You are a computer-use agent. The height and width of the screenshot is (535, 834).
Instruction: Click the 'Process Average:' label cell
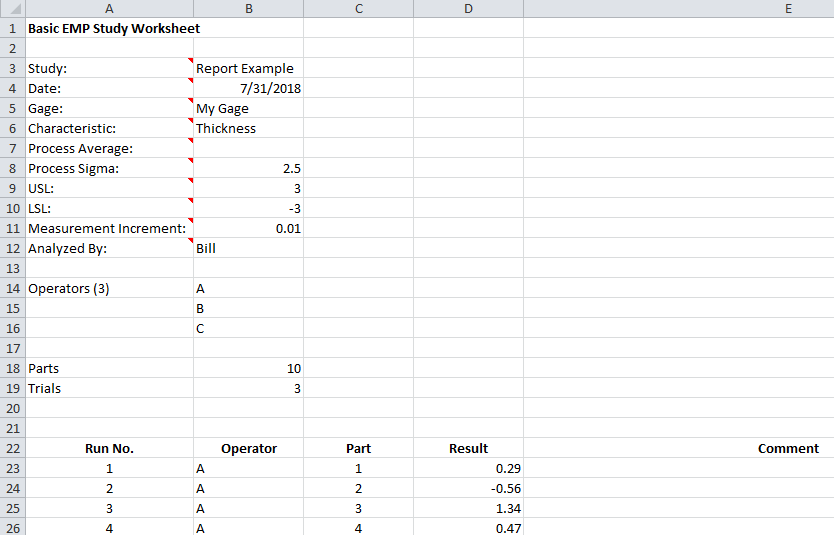[110, 148]
